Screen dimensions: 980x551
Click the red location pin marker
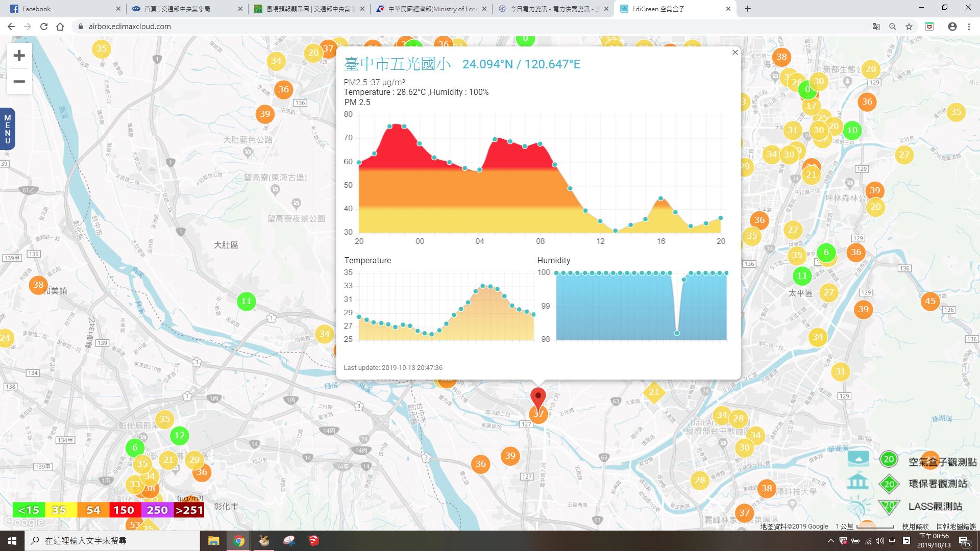click(x=538, y=399)
